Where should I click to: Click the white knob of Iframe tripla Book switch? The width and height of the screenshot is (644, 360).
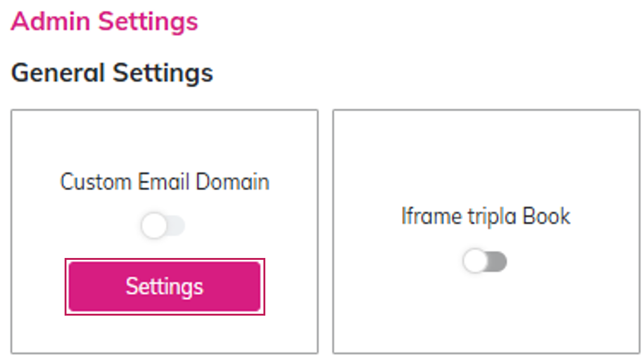[475, 261]
